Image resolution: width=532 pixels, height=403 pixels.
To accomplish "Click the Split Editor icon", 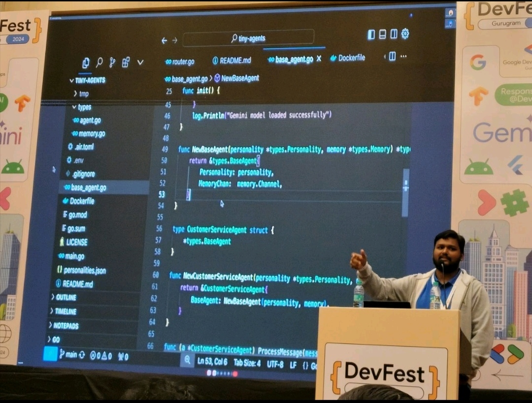I will tap(392, 56).
